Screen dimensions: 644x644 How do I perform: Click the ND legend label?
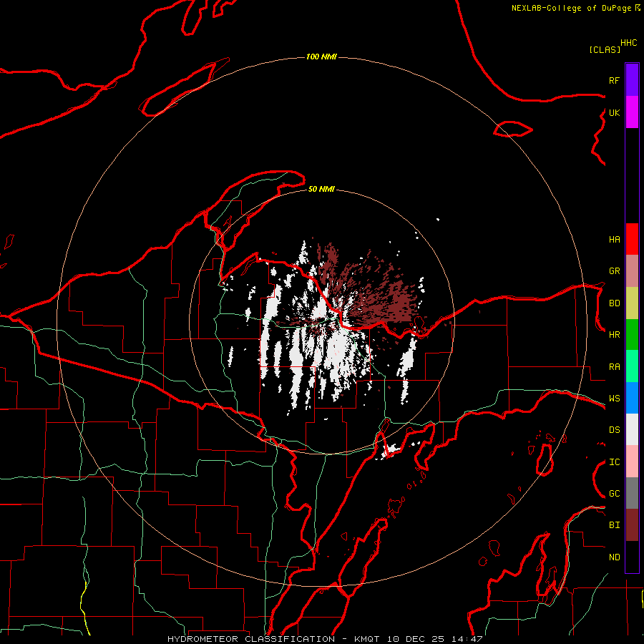pos(614,557)
